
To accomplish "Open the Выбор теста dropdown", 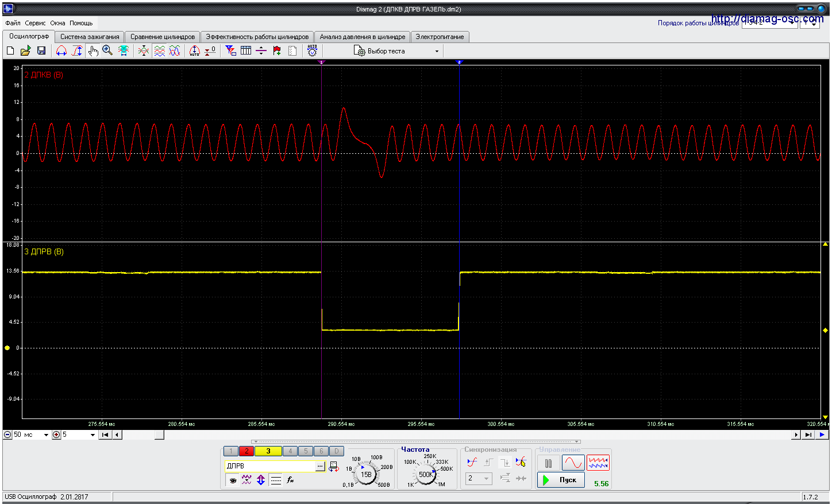I will tap(397, 51).
